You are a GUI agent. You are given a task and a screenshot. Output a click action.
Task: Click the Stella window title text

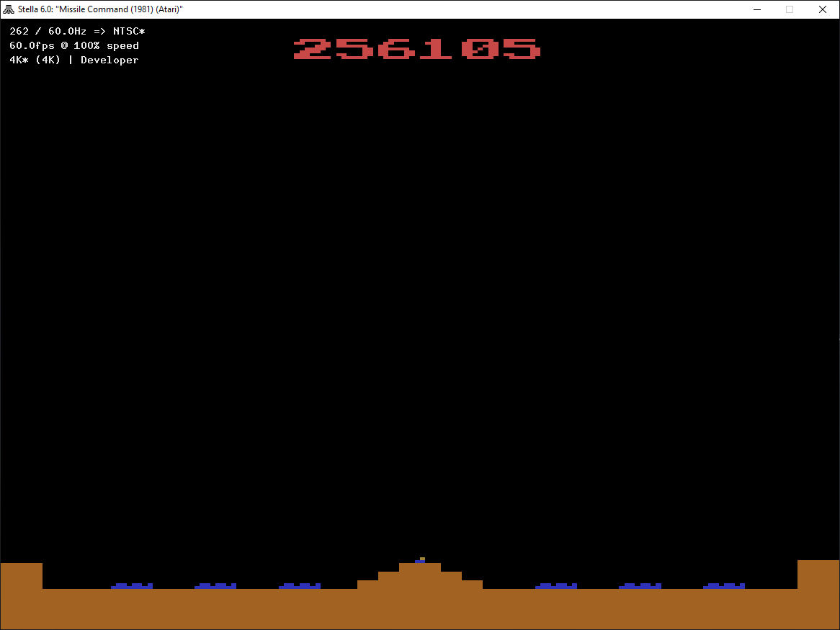point(100,9)
